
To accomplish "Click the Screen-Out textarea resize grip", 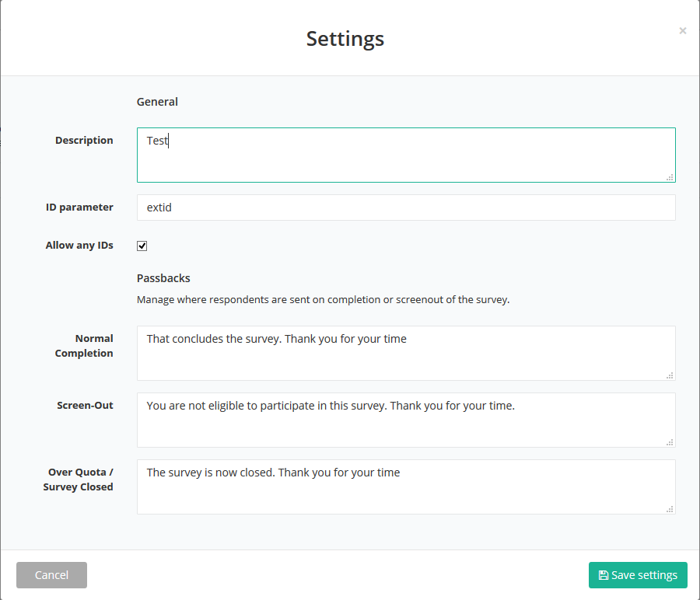I will coord(670,442).
